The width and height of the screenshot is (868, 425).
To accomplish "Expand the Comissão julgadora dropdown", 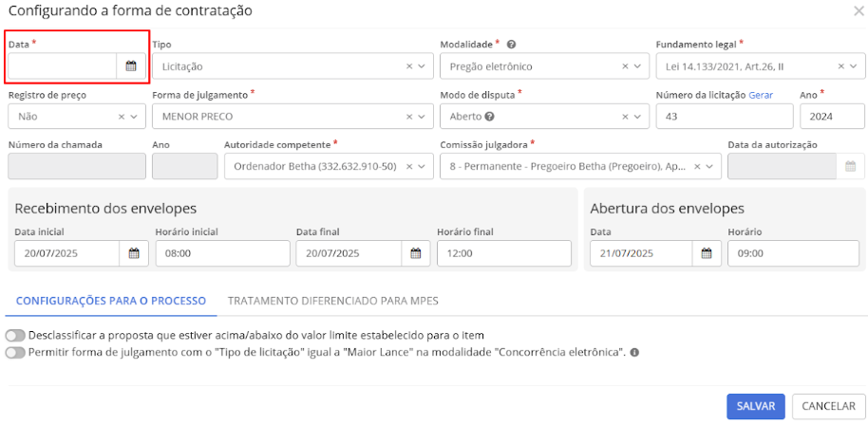I will pyautogui.click(x=709, y=166).
